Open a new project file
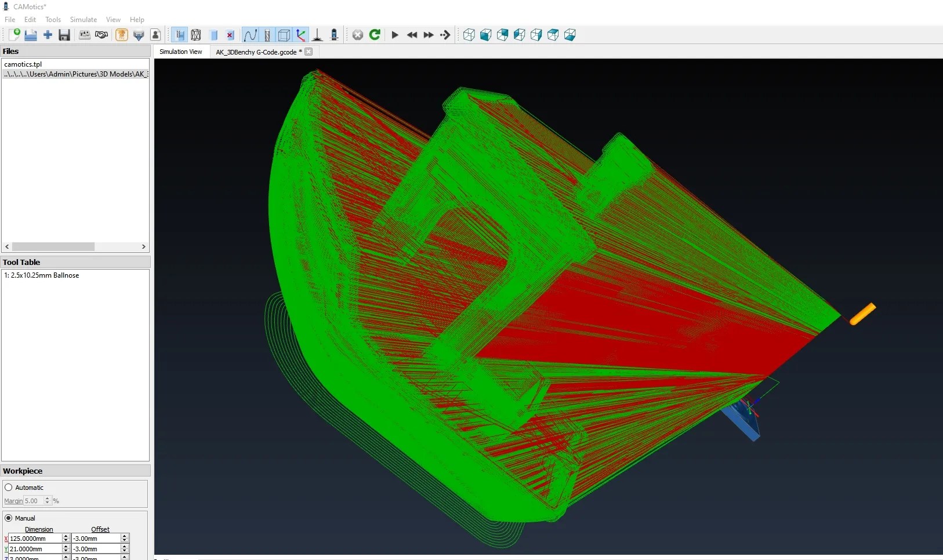 pos(15,35)
